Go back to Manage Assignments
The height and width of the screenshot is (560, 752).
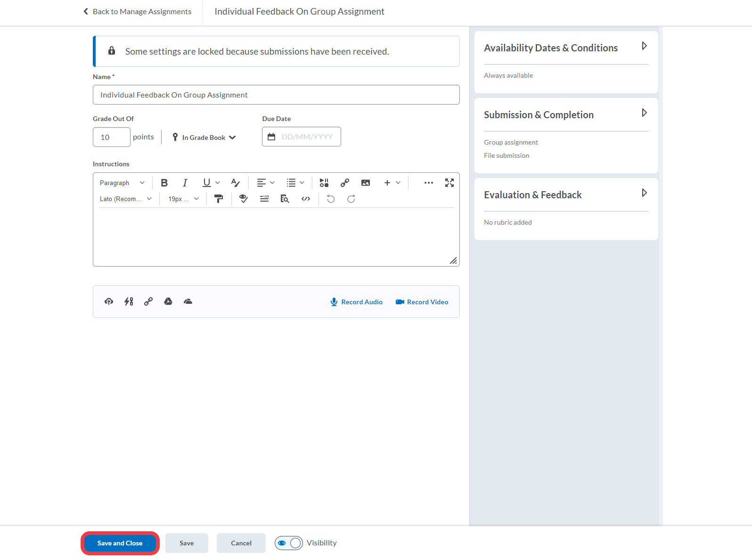coord(138,12)
